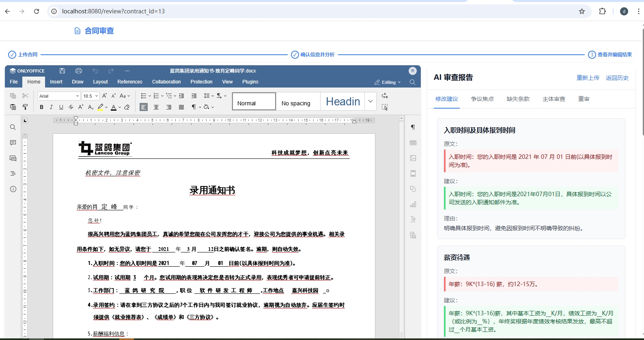Open the three-dots more options in the editor header

127,71
